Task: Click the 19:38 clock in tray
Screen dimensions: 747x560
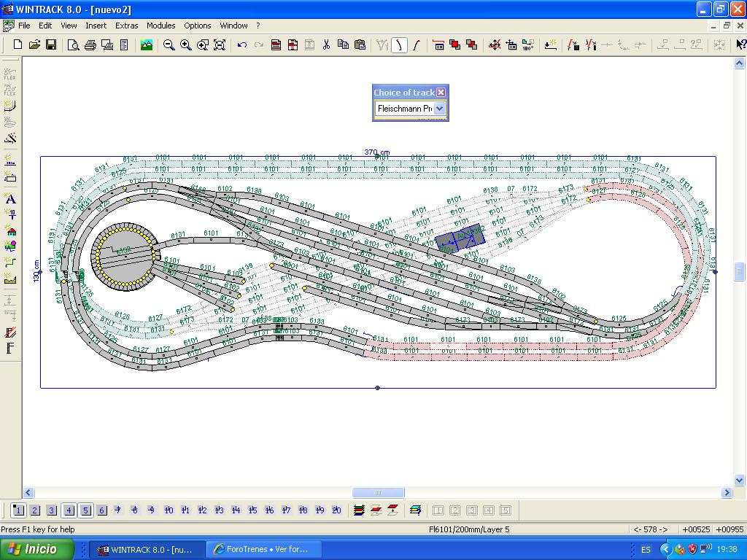Action: tap(727, 550)
